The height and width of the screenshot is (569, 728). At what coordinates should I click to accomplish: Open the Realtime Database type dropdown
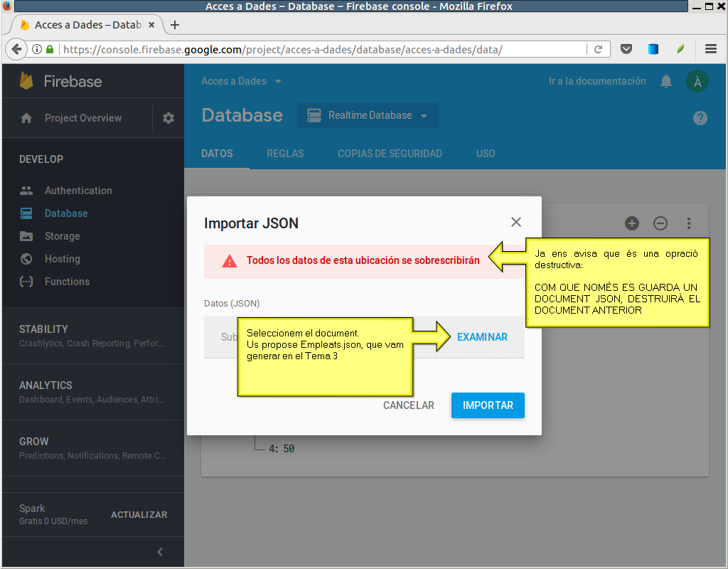[368, 115]
